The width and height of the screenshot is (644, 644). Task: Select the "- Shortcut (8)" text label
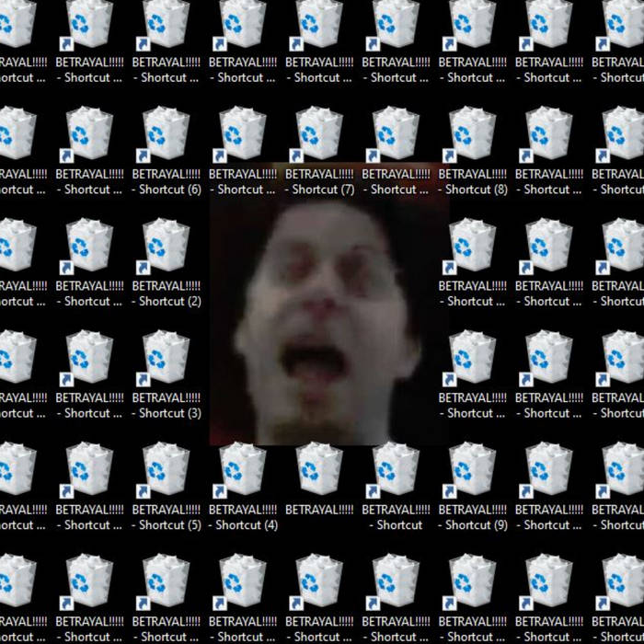[x=473, y=190]
